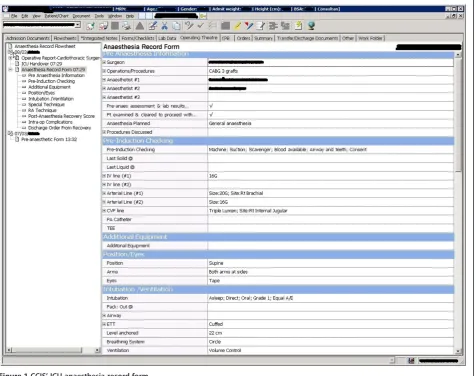476x376 pixels.
Task: Click the empty Last Solid @ input field
Action: click(330, 158)
